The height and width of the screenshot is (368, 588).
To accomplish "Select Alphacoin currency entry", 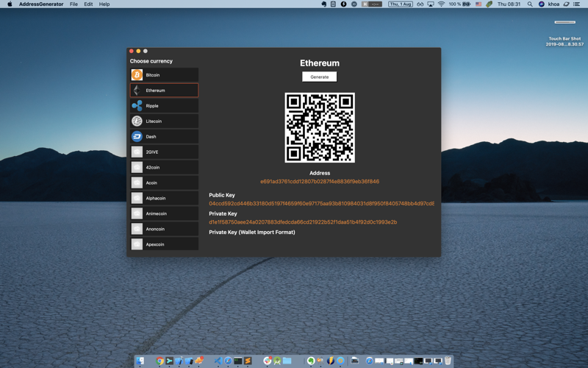I will 164,198.
